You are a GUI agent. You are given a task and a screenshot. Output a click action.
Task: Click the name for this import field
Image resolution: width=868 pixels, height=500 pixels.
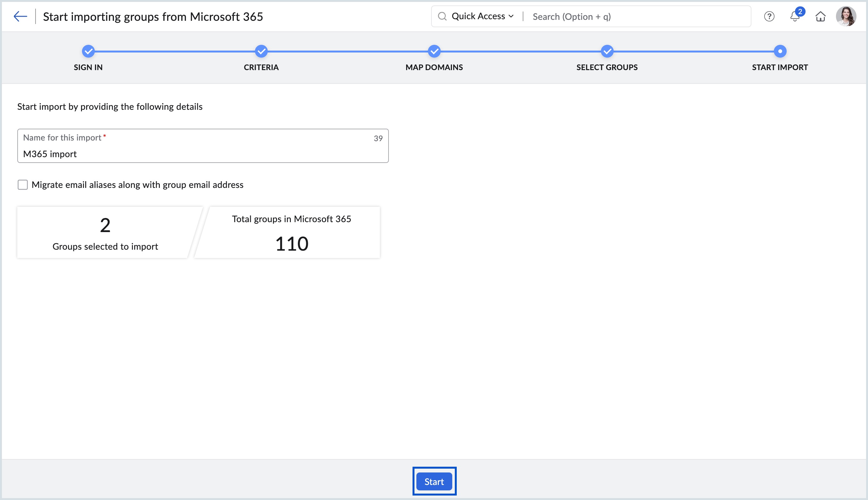(x=203, y=154)
